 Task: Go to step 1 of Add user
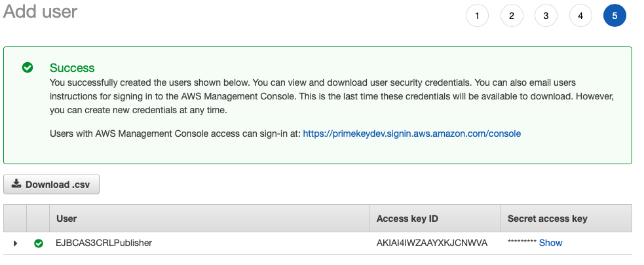pyautogui.click(x=477, y=16)
